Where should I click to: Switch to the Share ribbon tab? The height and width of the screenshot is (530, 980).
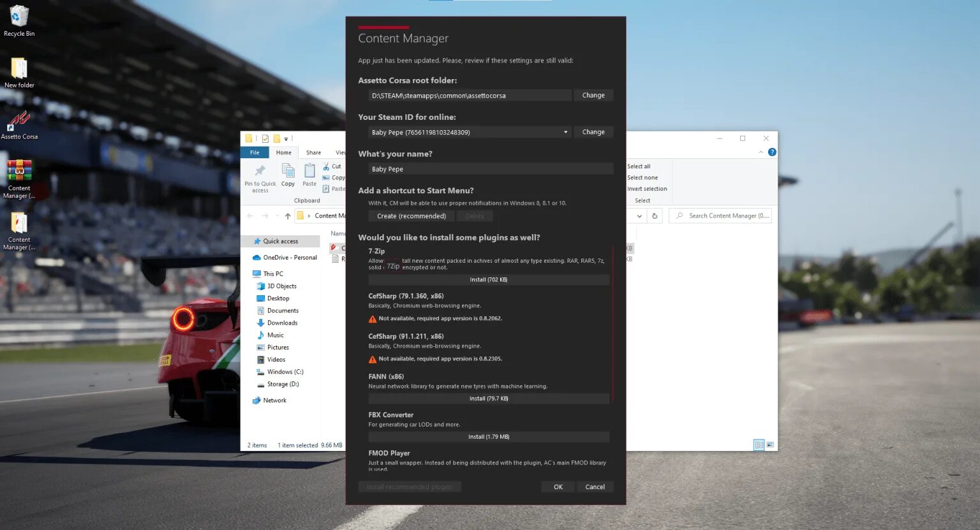point(313,152)
